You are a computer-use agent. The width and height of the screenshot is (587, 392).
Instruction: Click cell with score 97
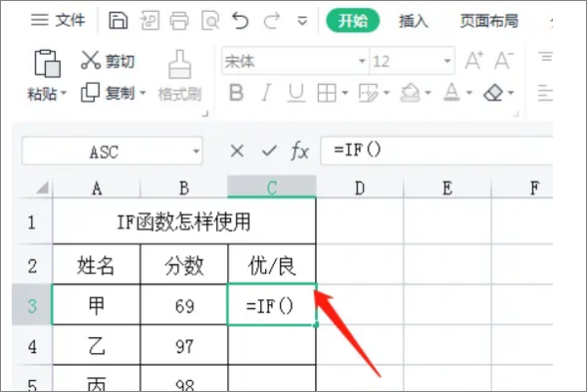click(x=184, y=345)
